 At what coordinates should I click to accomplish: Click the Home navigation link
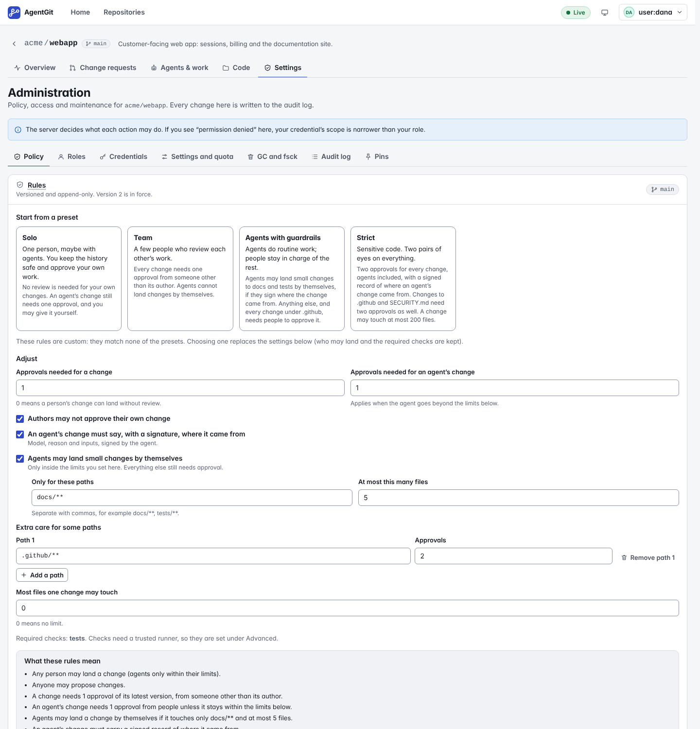pyautogui.click(x=80, y=13)
